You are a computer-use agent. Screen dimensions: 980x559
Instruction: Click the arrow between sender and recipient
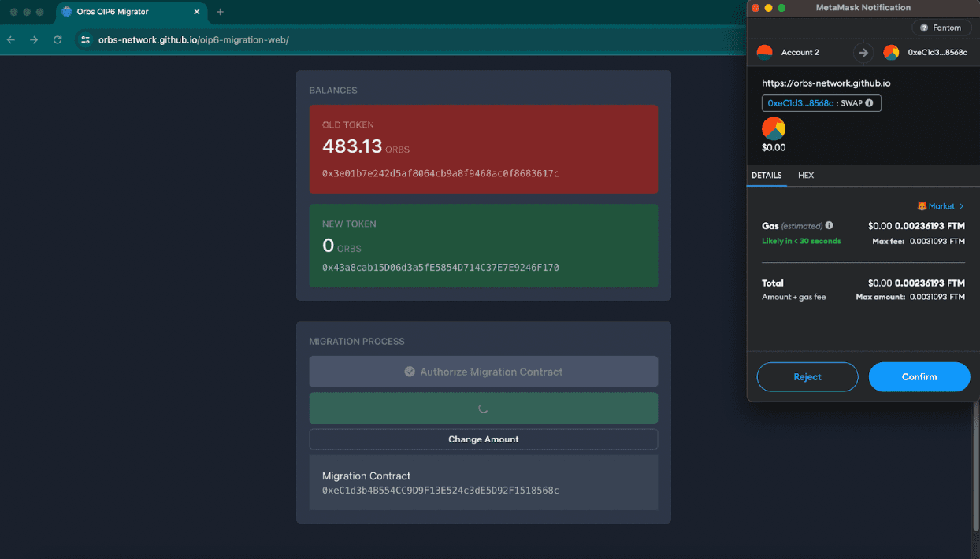(863, 53)
